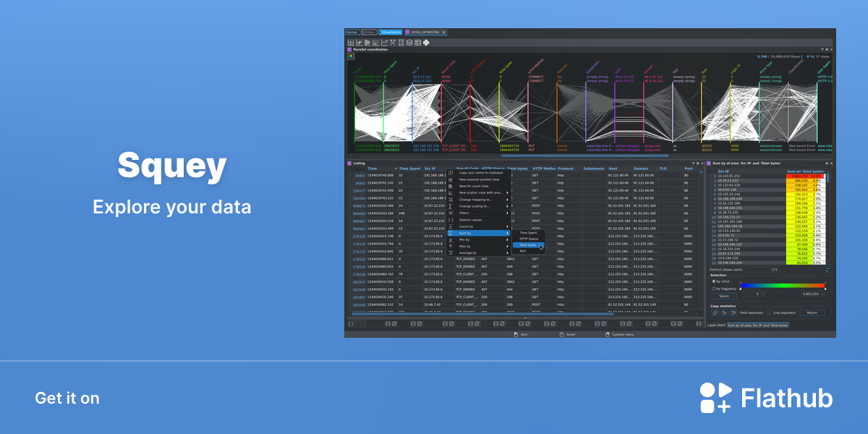The height and width of the screenshot is (434, 868).
Task: Expand the Filters submenu
Action: click(479, 213)
